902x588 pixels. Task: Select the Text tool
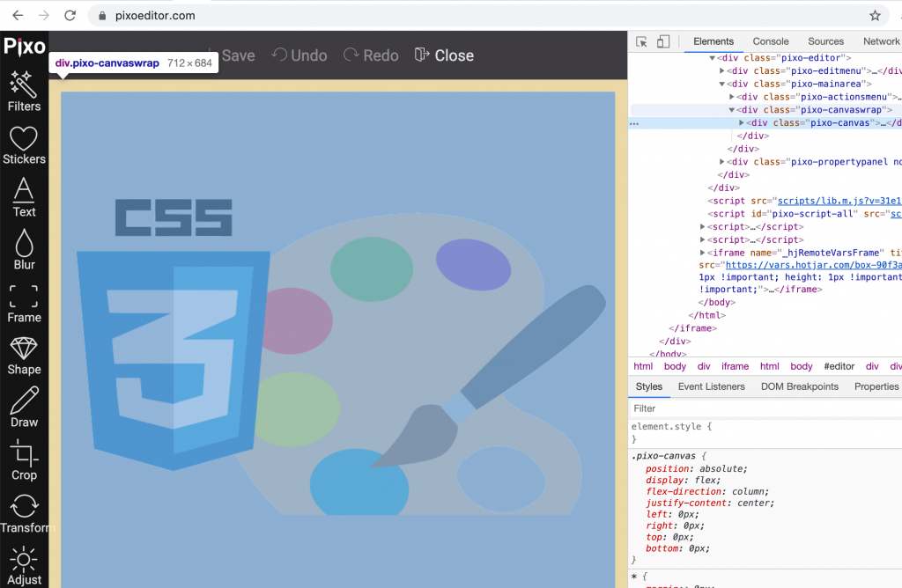point(24,197)
